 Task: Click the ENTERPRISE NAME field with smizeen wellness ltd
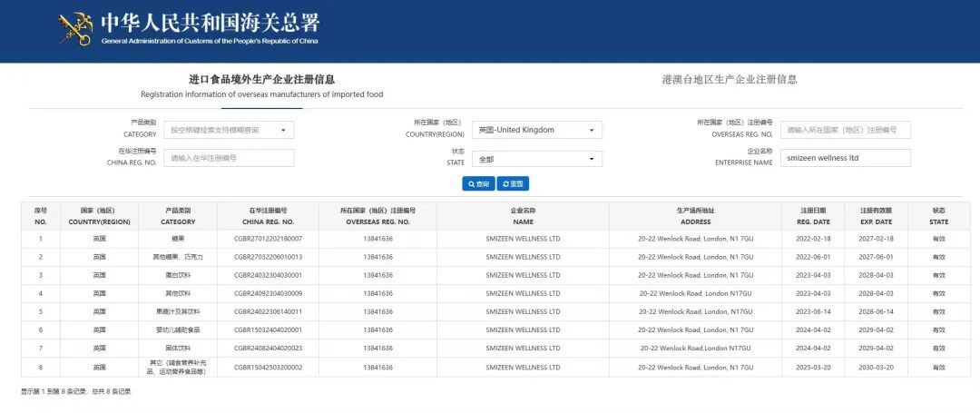tap(845, 158)
